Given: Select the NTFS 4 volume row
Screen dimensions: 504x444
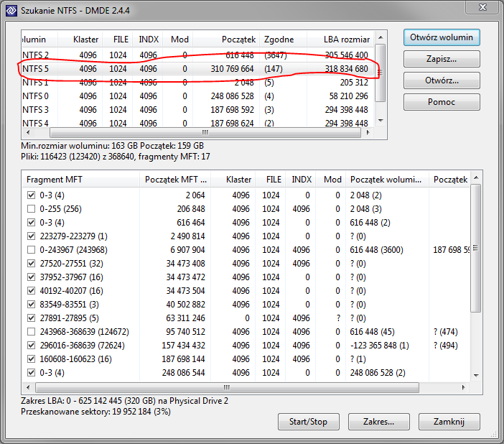Looking at the screenshot, I should point(198,123).
